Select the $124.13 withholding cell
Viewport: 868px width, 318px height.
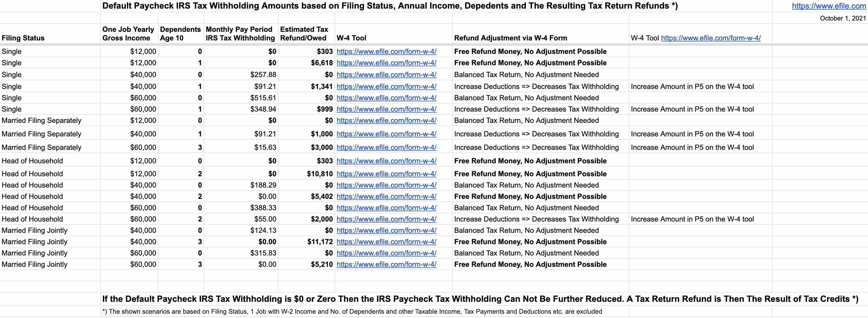coord(241,230)
